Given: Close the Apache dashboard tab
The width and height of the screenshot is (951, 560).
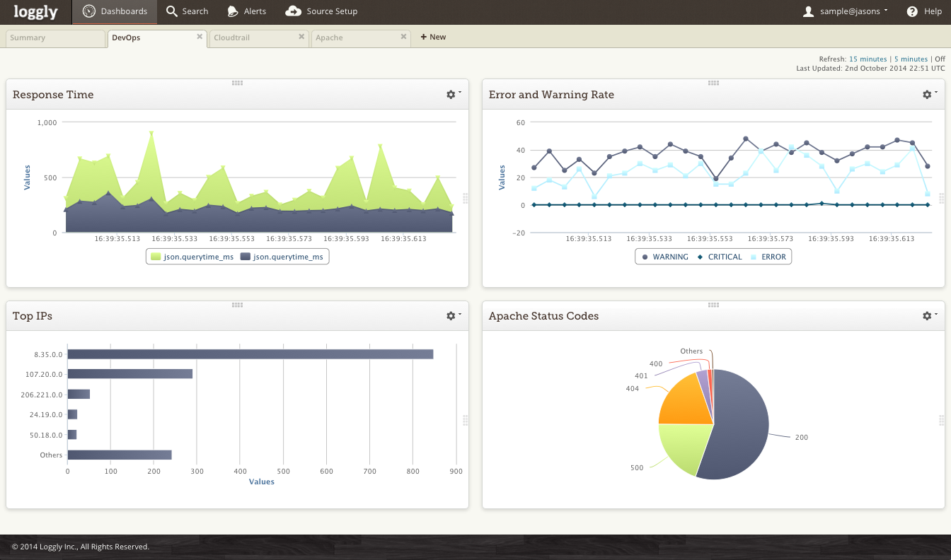Looking at the screenshot, I should [403, 37].
